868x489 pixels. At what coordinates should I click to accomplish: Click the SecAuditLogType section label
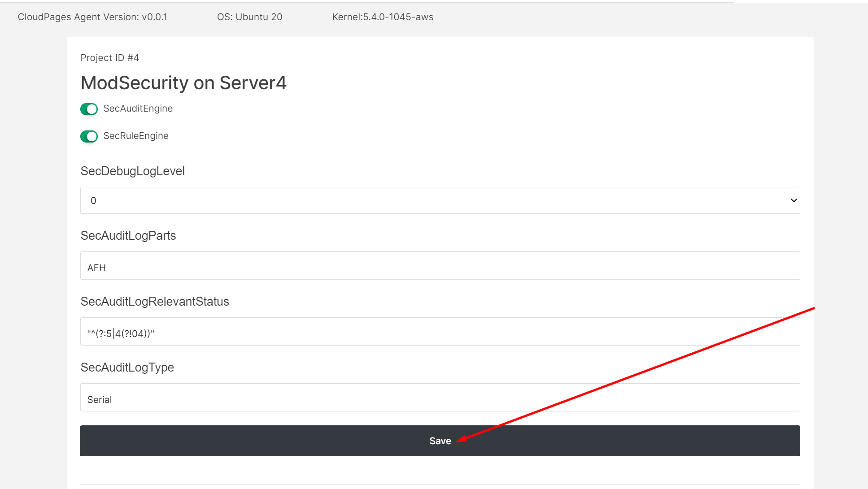click(127, 367)
